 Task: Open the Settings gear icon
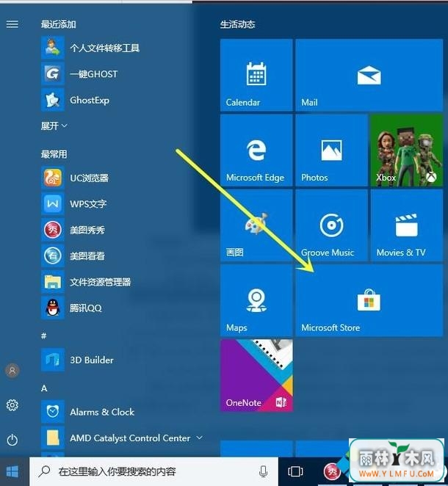click(12, 405)
